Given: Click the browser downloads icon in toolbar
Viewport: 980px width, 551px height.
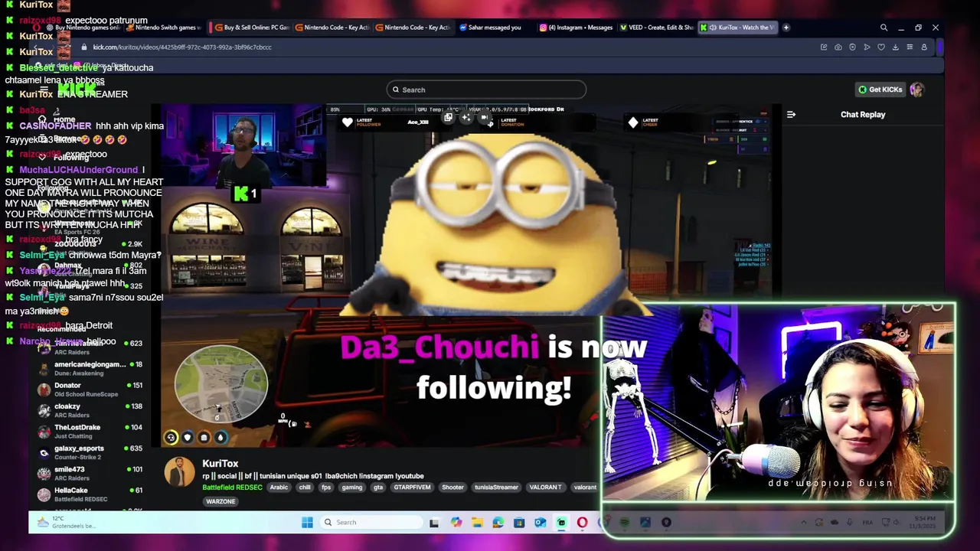Looking at the screenshot, I should point(895,47).
